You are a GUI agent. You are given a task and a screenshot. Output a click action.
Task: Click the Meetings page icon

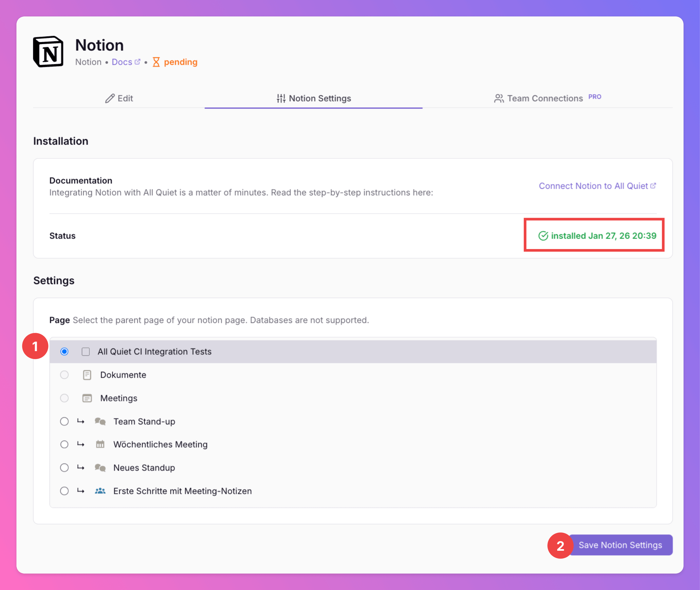click(x=87, y=398)
